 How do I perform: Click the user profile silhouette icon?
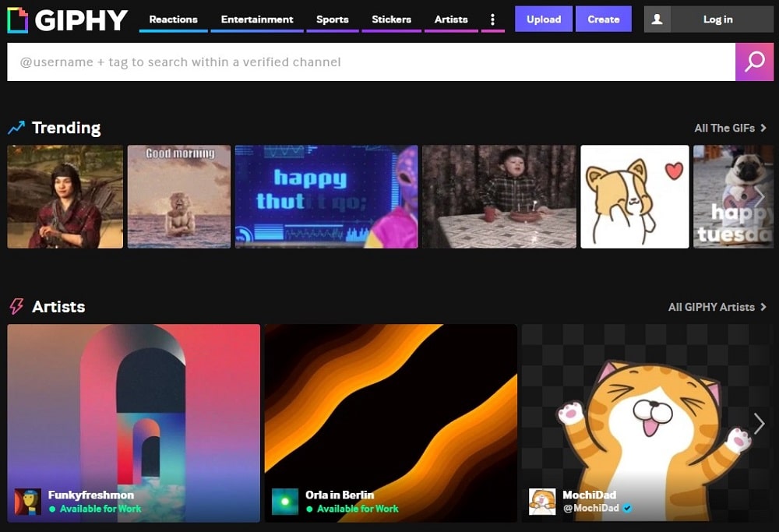pos(657,19)
